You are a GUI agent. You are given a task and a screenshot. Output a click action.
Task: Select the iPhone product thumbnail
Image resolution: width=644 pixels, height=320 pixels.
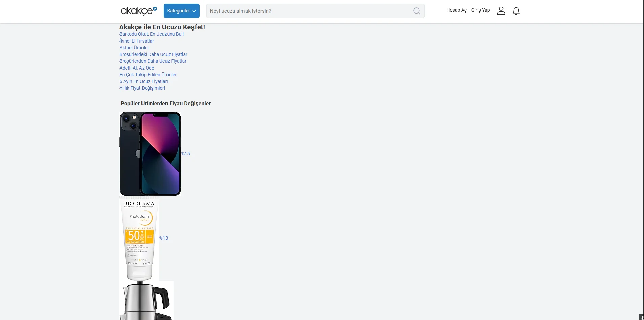(150, 154)
